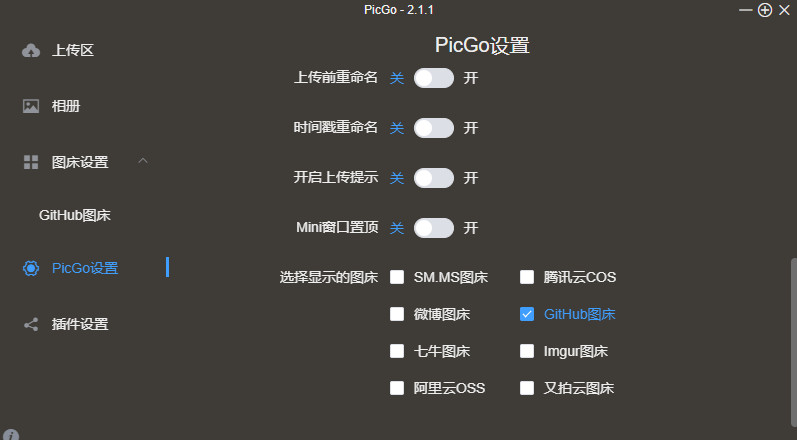
Task: Enable the 腾讯云COS checkbox
Action: (527, 277)
